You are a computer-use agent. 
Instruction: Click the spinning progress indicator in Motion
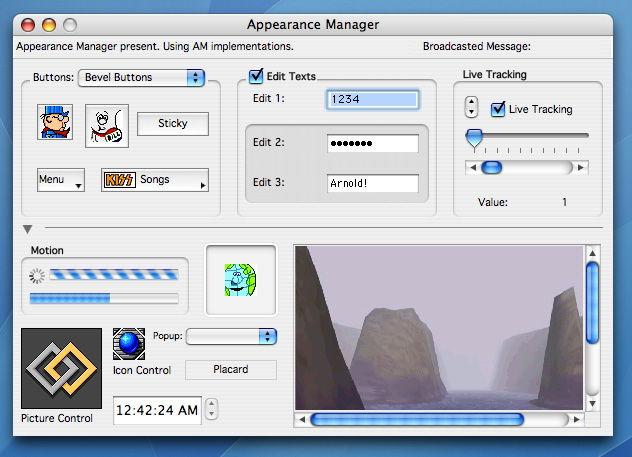pos(38,275)
